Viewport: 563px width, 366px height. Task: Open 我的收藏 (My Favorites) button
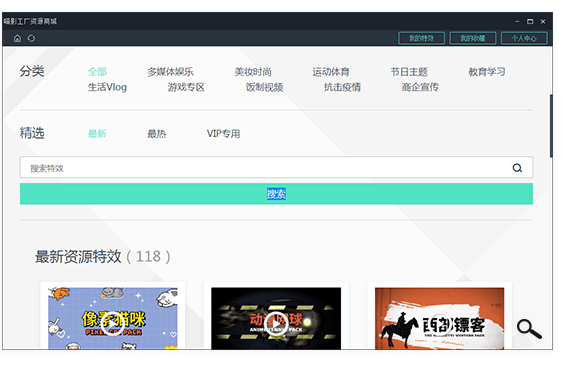pyautogui.click(x=473, y=38)
